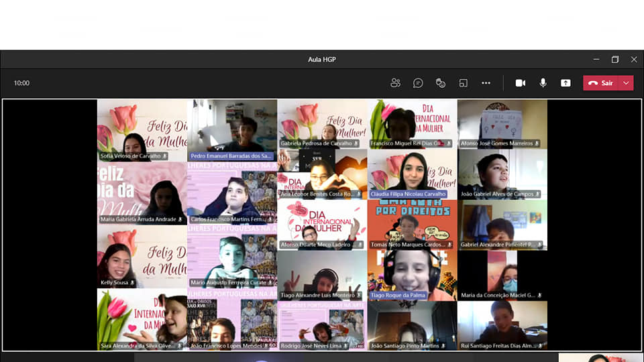Image resolution: width=644 pixels, height=362 pixels.
Task: Select Rui Santiago Freitas Dias video tile
Action: (502, 324)
